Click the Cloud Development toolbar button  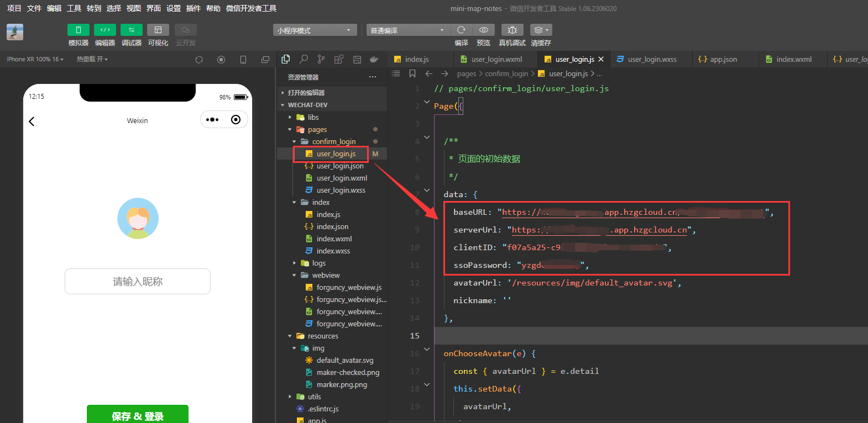(x=186, y=30)
